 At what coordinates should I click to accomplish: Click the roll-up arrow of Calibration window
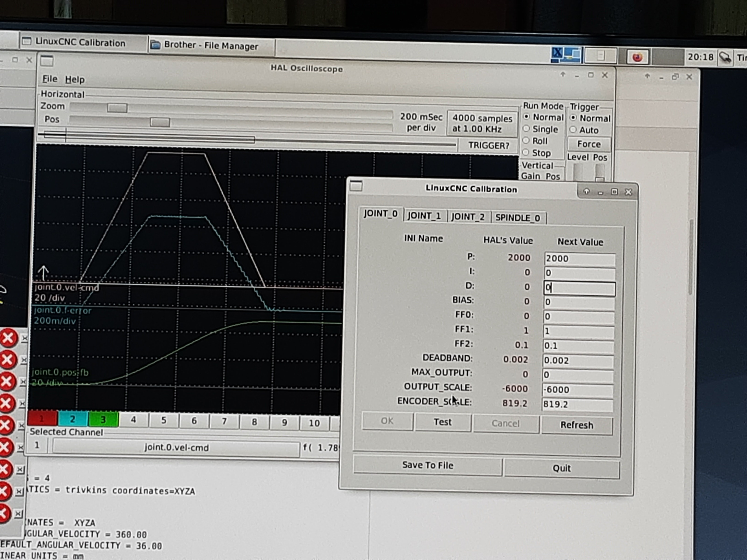pos(587,191)
